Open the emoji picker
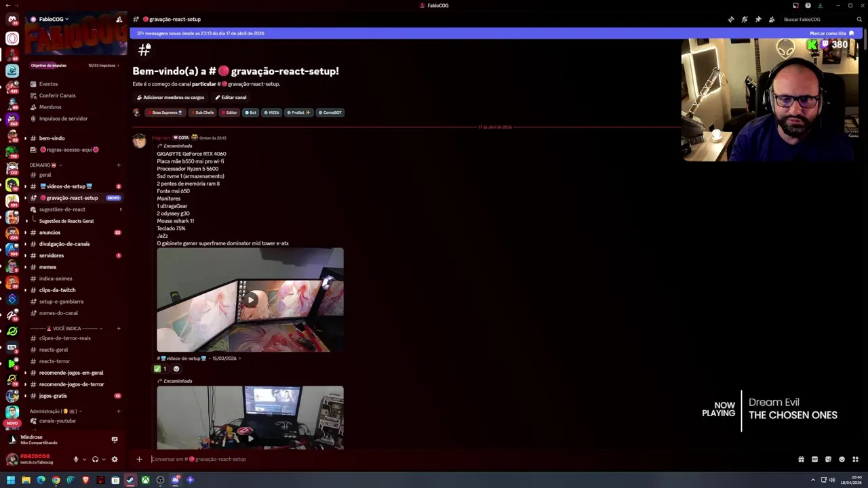868x488 pixels. point(842,459)
